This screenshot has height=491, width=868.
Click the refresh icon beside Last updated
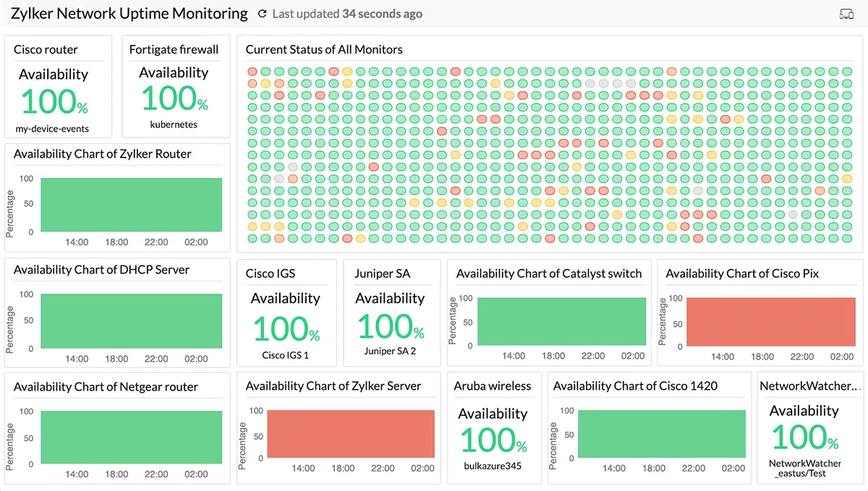262,14
